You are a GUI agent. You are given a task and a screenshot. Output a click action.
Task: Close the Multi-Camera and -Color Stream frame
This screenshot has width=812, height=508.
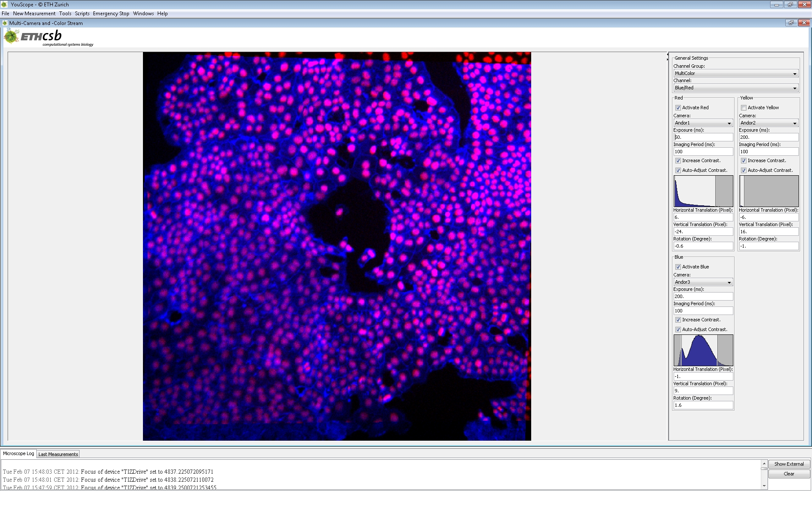804,23
